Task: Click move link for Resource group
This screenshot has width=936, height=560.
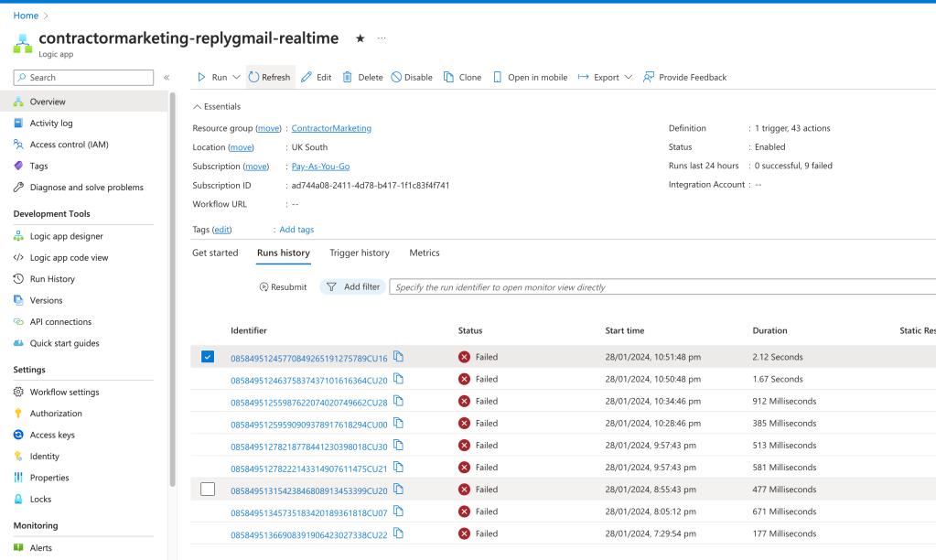Action: tap(269, 128)
